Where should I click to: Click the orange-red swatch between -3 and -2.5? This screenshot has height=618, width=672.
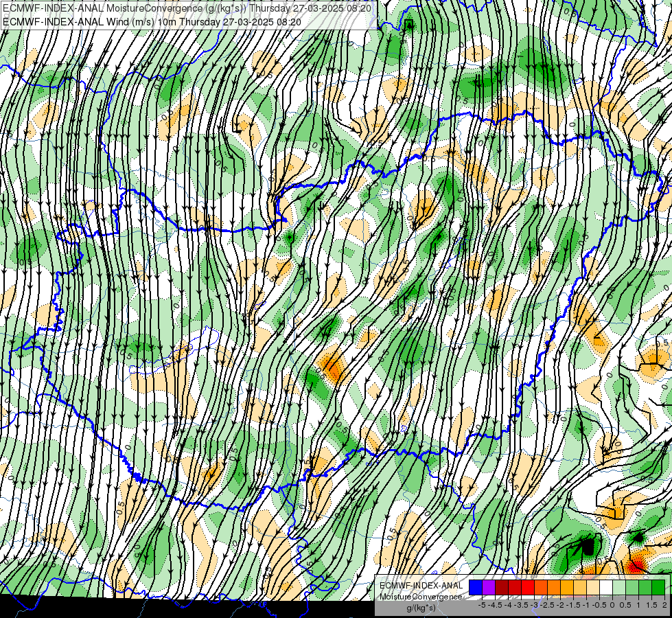point(541,588)
